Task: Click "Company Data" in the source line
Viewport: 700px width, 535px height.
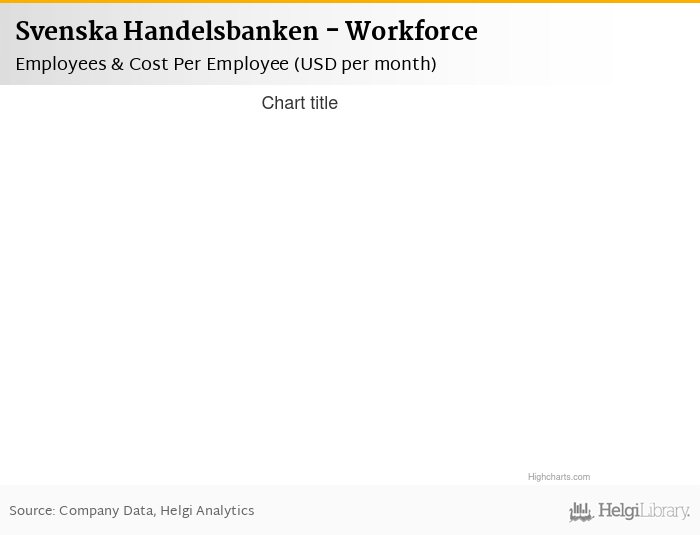Action: [106, 511]
